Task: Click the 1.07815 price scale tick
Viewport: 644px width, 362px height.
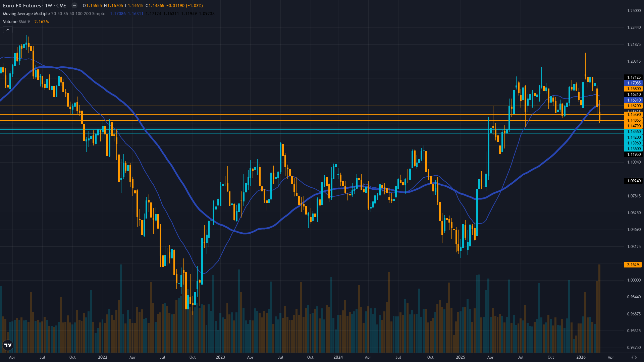Action: [634, 196]
